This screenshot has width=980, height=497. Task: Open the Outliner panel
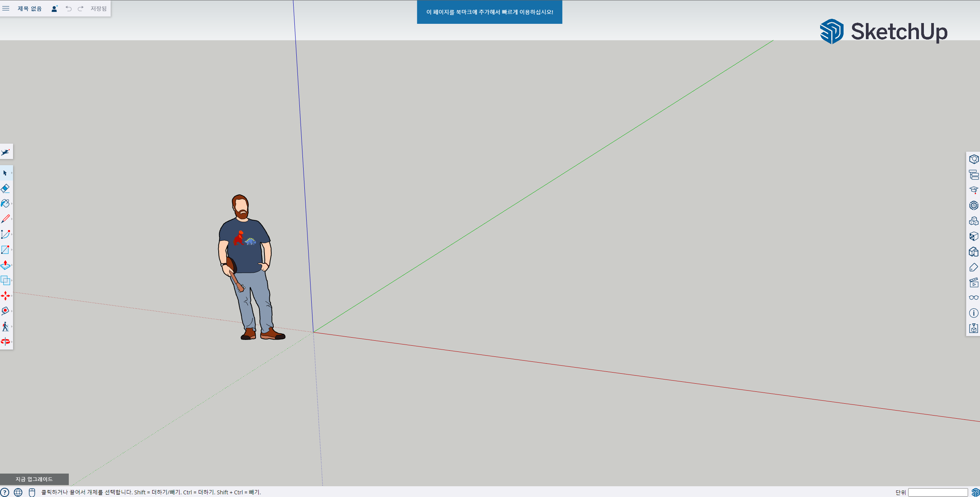pos(973,175)
